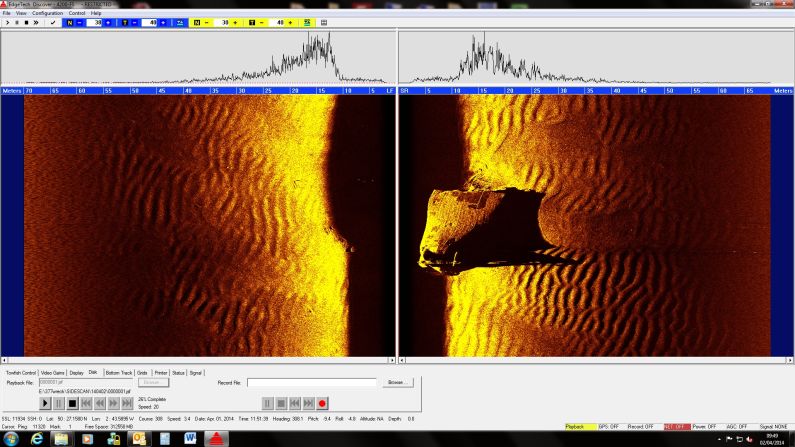
Task: Click the Record file input field
Action: [312, 382]
